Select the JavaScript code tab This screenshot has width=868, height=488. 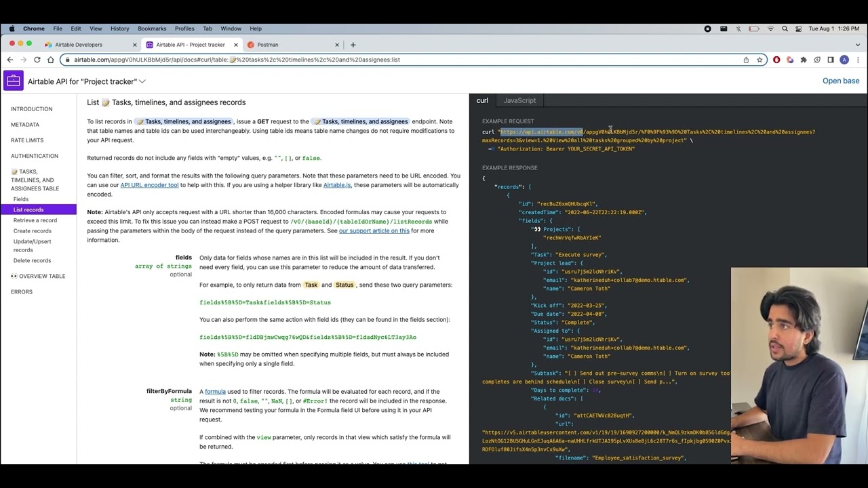point(519,100)
